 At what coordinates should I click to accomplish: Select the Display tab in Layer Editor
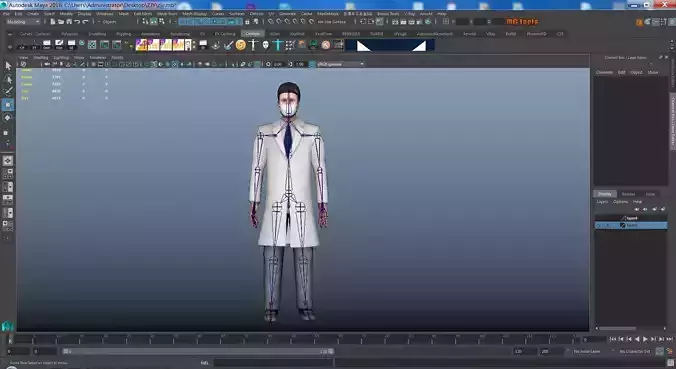coord(605,194)
